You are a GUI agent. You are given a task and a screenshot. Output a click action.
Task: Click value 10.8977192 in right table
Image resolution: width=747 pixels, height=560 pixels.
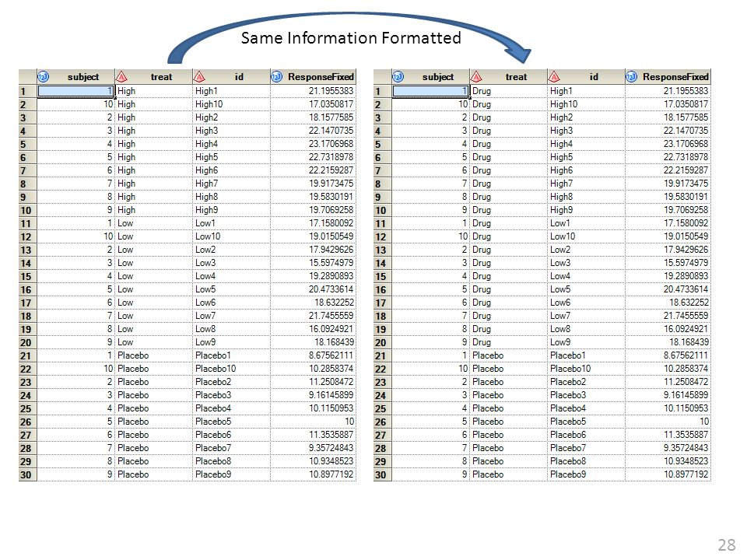pos(668,474)
